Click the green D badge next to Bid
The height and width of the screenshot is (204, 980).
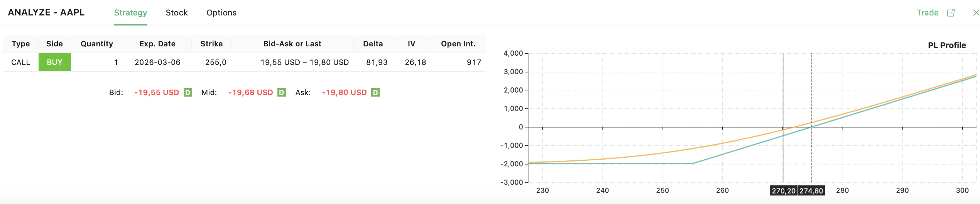click(188, 93)
